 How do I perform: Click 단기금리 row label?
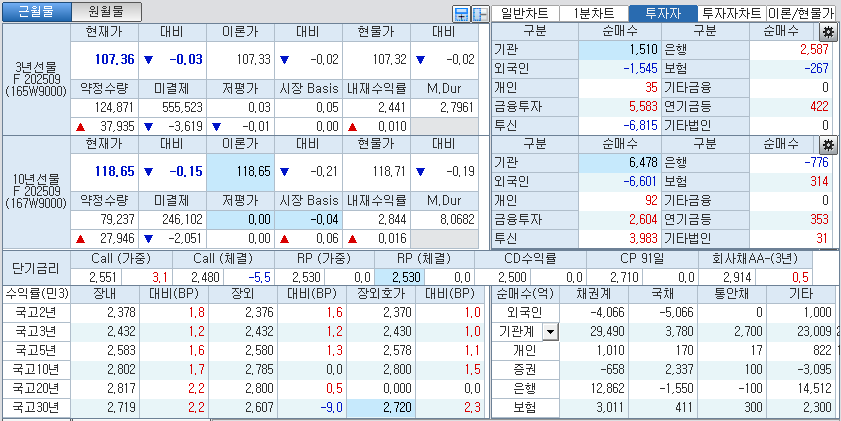(35, 268)
